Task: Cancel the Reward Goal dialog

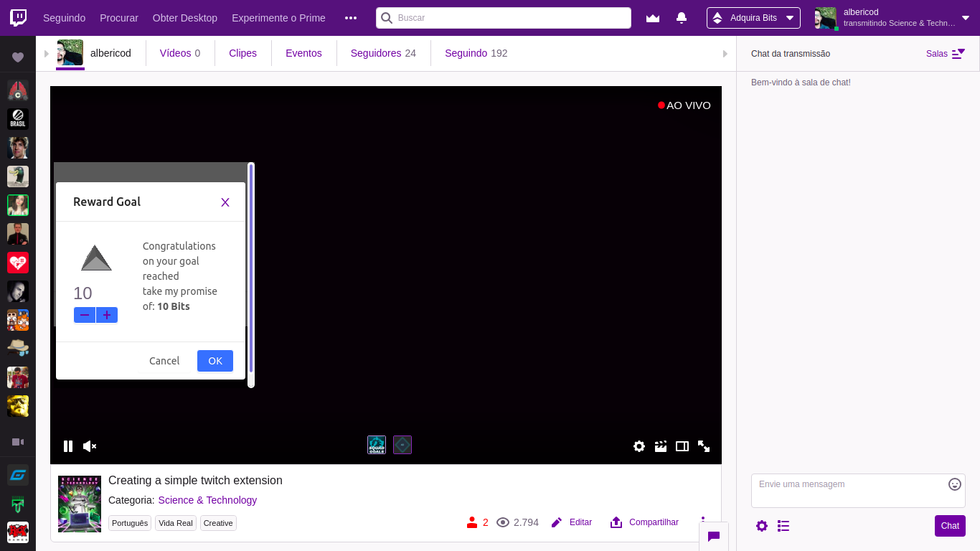Action: coord(164,361)
